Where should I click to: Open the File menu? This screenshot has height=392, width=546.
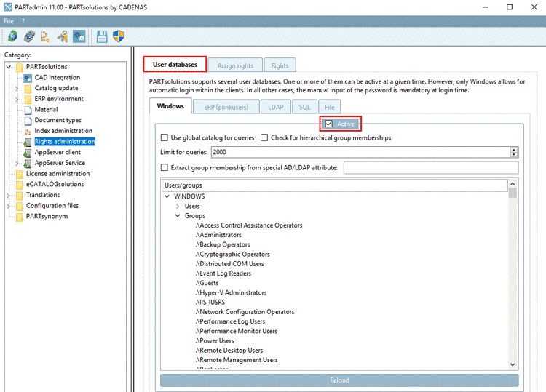tap(8, 21)
